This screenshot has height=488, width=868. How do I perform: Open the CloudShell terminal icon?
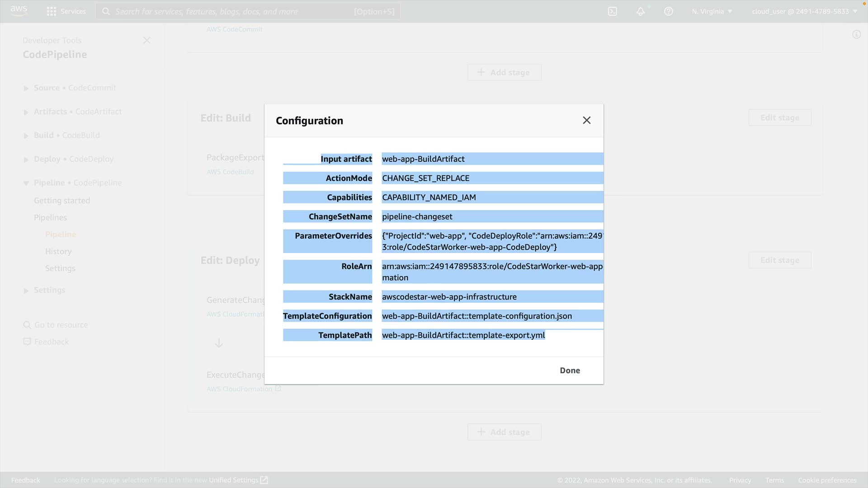613,11
